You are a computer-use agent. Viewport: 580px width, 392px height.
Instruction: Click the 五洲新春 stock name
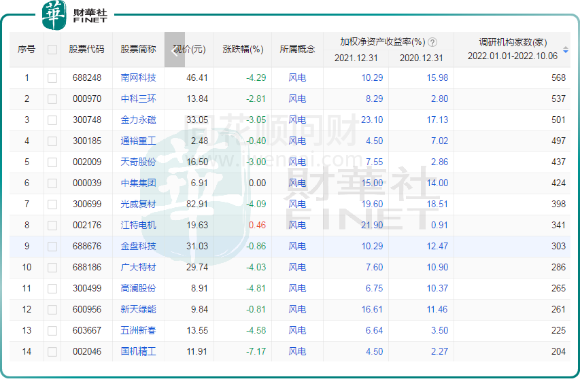(x=138, y=330)
